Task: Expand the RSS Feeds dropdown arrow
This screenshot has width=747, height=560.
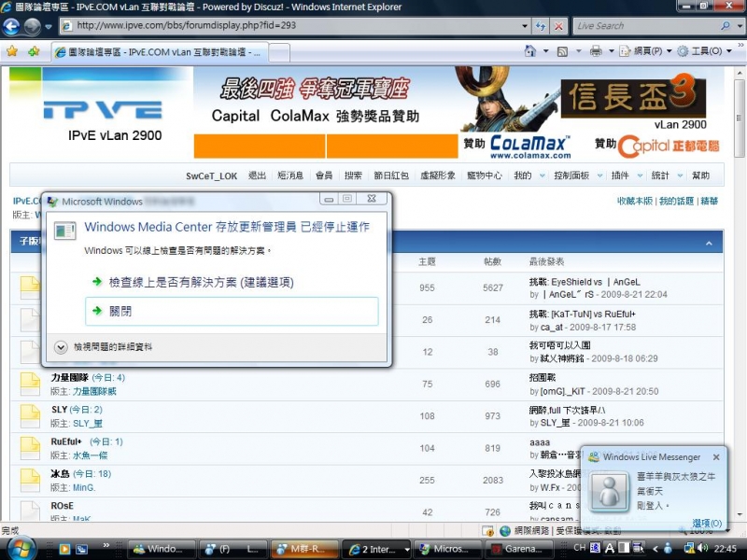Action: pyautogui.click(x=578, y=51)
